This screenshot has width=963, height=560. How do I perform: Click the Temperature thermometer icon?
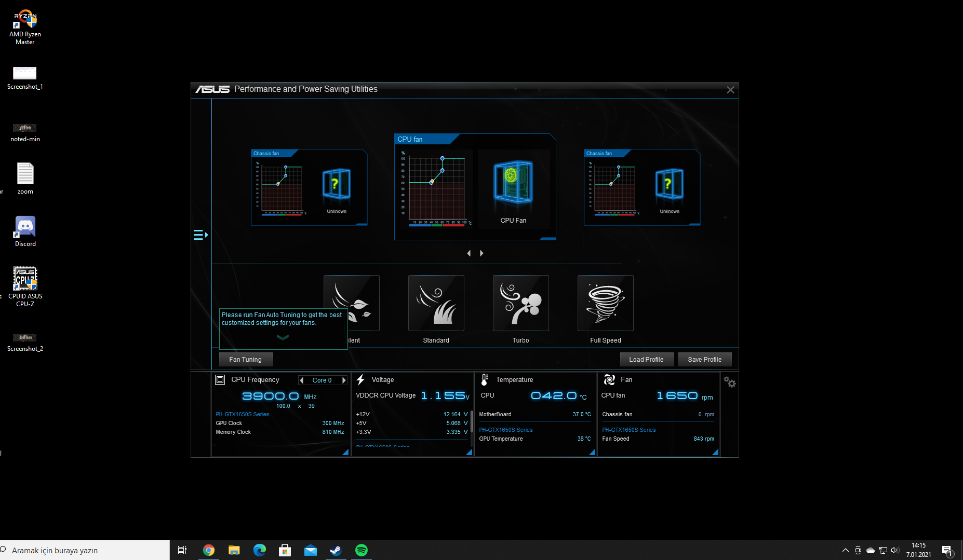tap(485, 379)
